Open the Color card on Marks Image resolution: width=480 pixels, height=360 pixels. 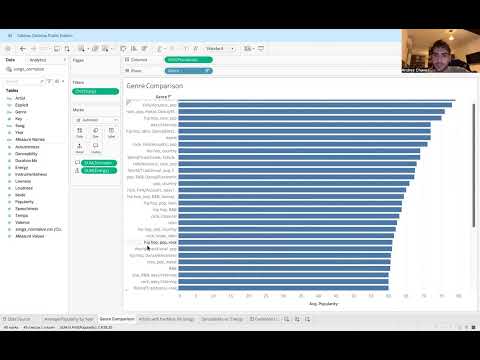(x=80, y=133)
